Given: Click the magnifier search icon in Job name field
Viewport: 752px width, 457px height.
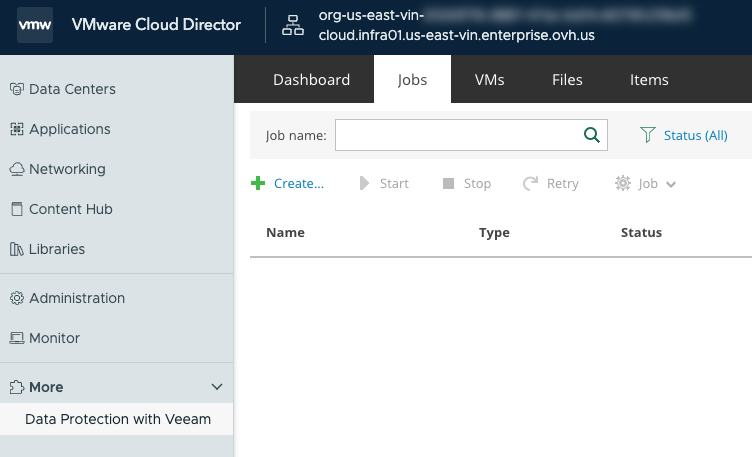Looking at the screenshot, I should (x=592, y=135).
